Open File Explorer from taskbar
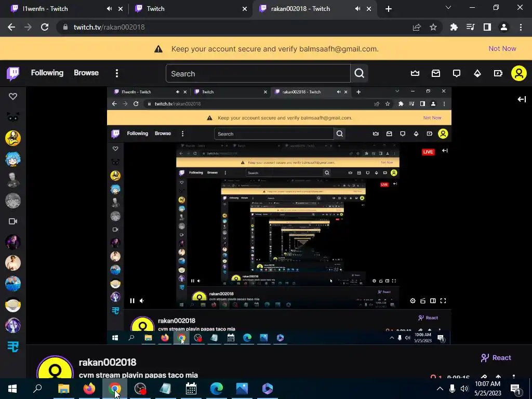Viewport: 532px width, 399px height. pos(63,389)
